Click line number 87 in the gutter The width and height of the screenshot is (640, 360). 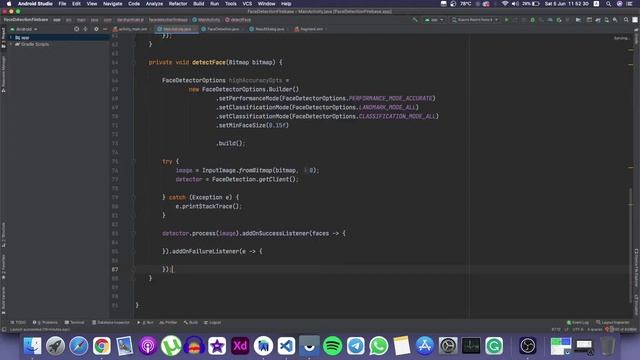tap(115, 269)
